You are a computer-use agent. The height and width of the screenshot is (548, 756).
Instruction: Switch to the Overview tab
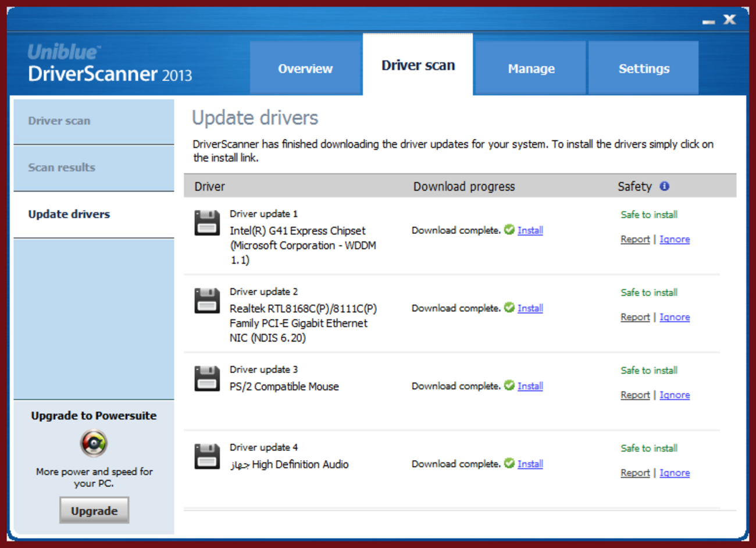(x=305, y=68)
